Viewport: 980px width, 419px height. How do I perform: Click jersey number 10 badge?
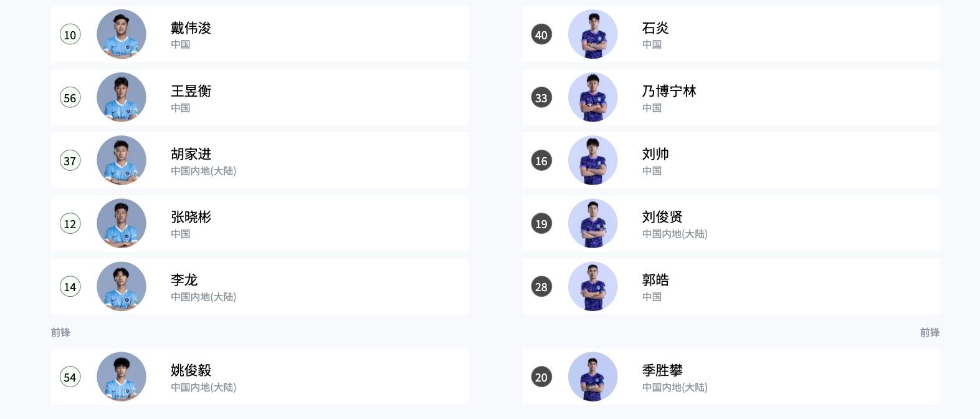point(70,34)
